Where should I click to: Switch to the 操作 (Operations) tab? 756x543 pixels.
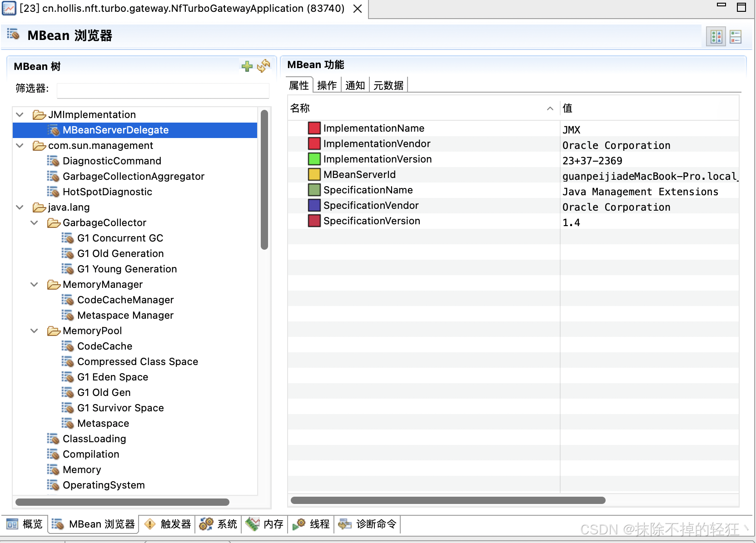(327, 85)
